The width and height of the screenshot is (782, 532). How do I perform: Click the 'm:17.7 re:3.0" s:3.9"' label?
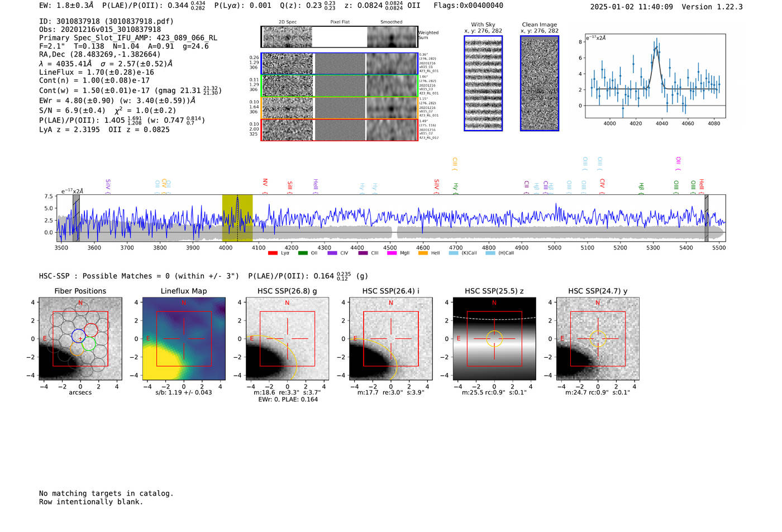point(391,392)
